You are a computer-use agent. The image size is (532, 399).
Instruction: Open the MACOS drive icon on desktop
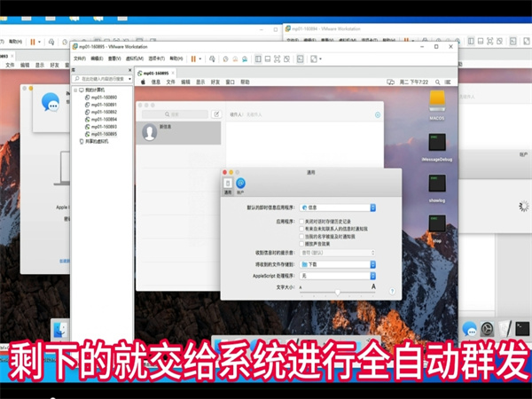[436, 100]
